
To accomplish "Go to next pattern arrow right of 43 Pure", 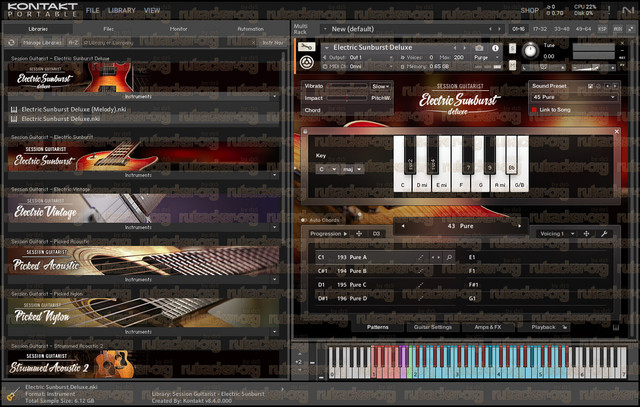I will tap(519, 226).
